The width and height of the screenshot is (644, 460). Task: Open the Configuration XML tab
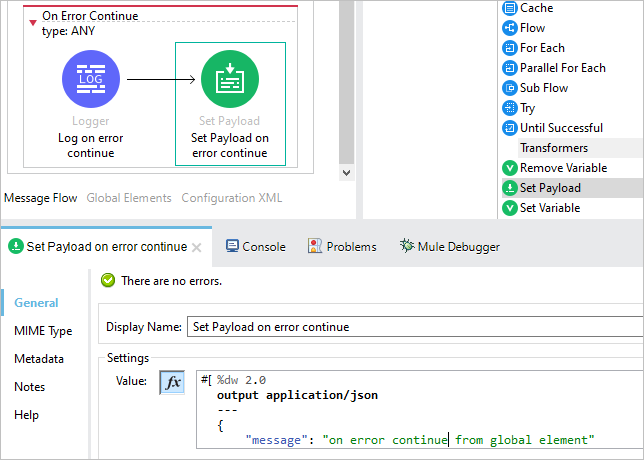232,198
